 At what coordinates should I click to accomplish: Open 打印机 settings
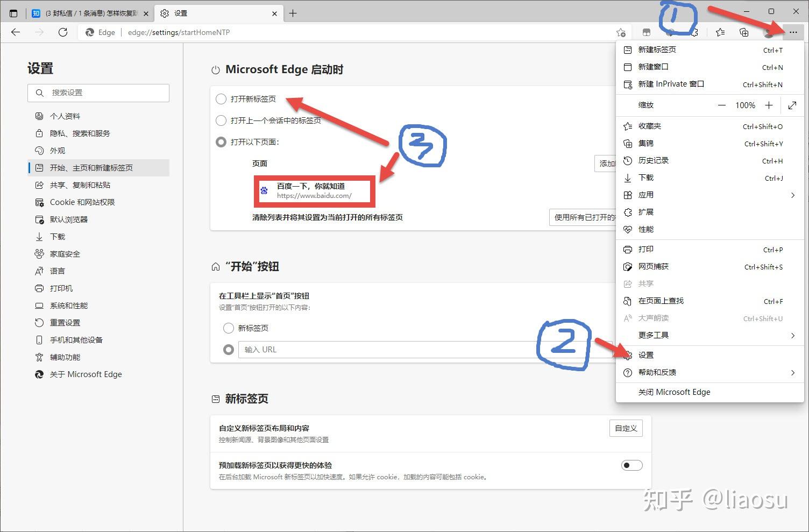pyautogui.click(x=98, y=288)
